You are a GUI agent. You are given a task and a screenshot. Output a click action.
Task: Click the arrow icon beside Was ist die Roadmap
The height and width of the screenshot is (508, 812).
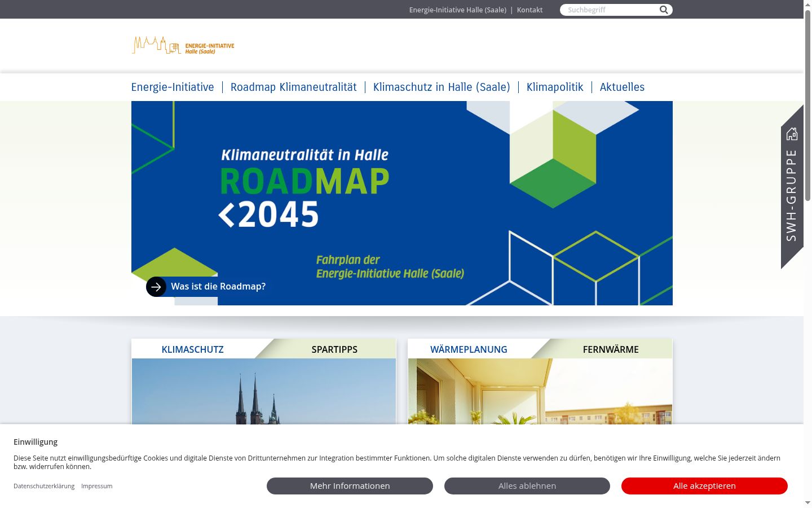tap(156, 287)
